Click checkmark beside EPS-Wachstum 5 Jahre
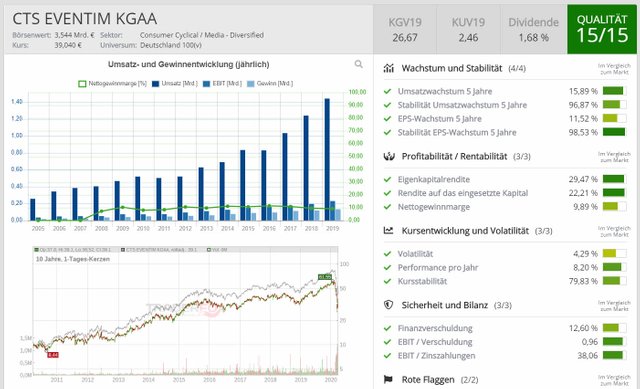 coord(387,119)
